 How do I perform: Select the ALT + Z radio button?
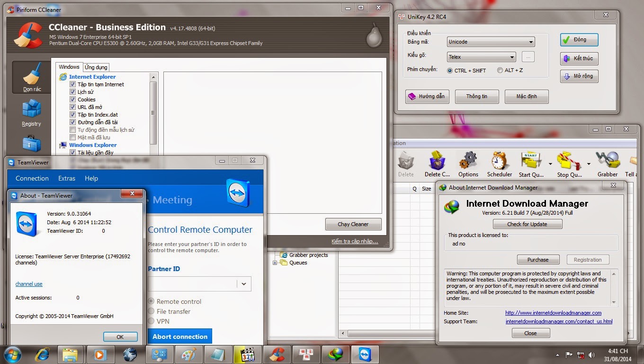[x=500, y=71]
